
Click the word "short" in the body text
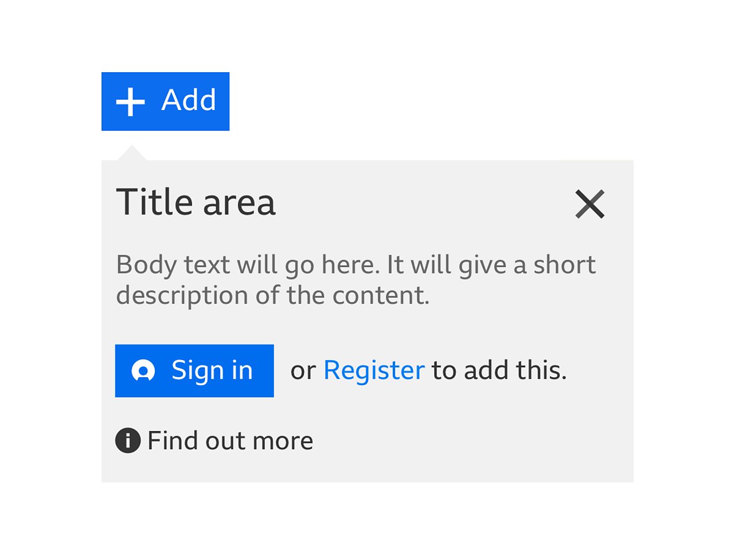[564, 265]
